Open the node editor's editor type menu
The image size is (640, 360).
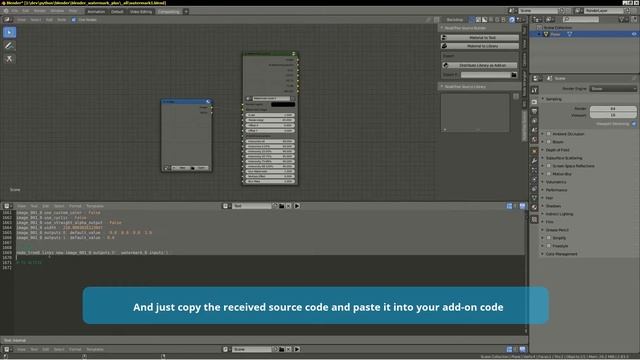[8, 20]
